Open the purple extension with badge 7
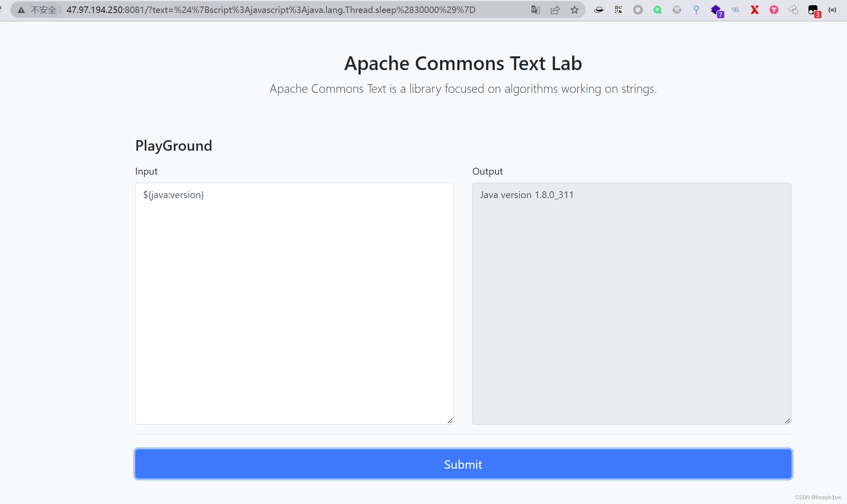 click(716, 10)
